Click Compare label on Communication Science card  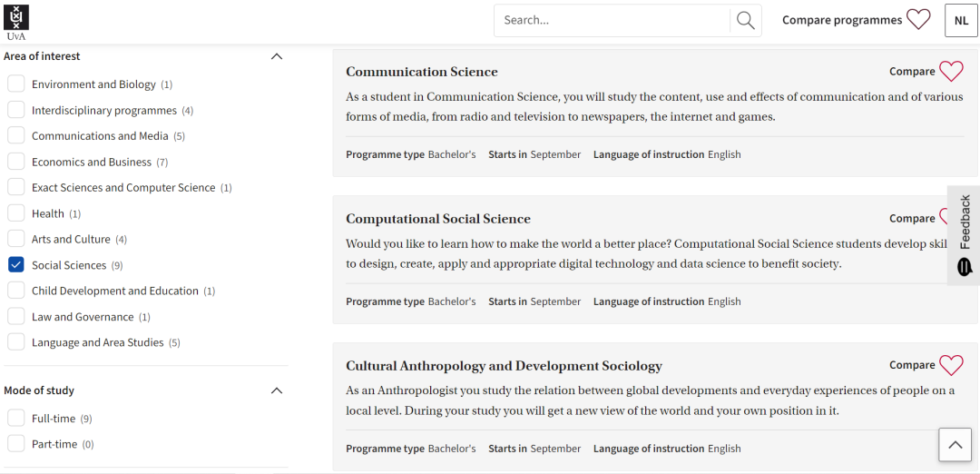point(912,72)
